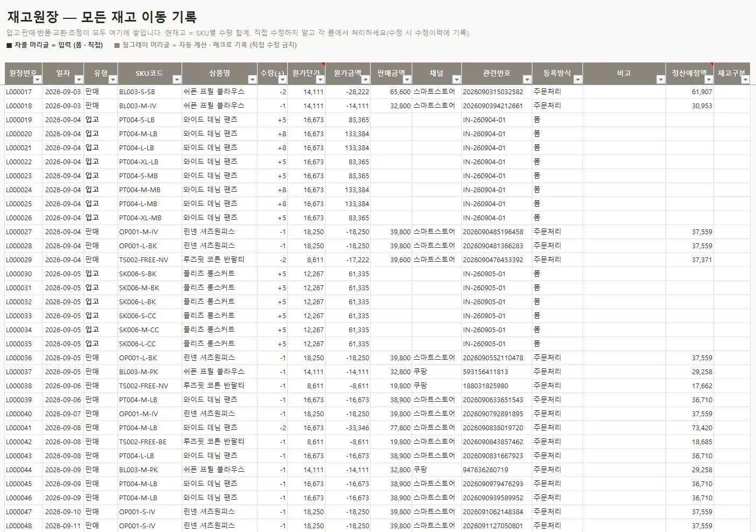Open the 상품명 column filter dropdown

(x=252, y=80)
